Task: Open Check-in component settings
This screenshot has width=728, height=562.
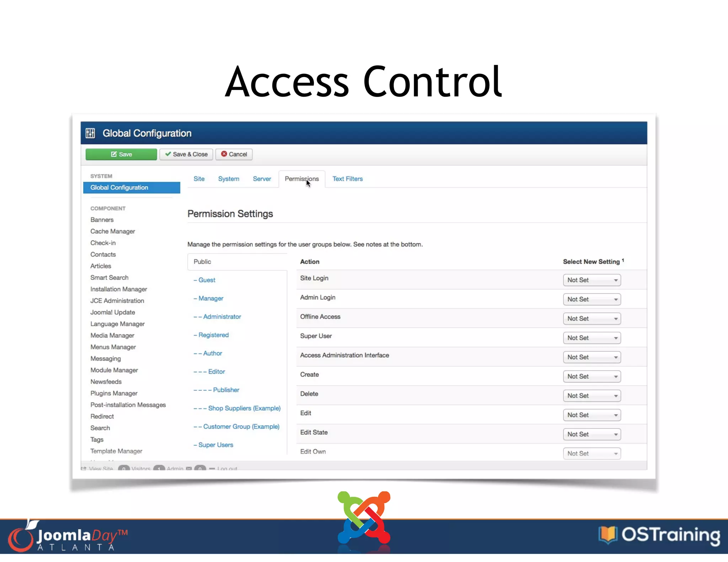Action: (103, 243)
